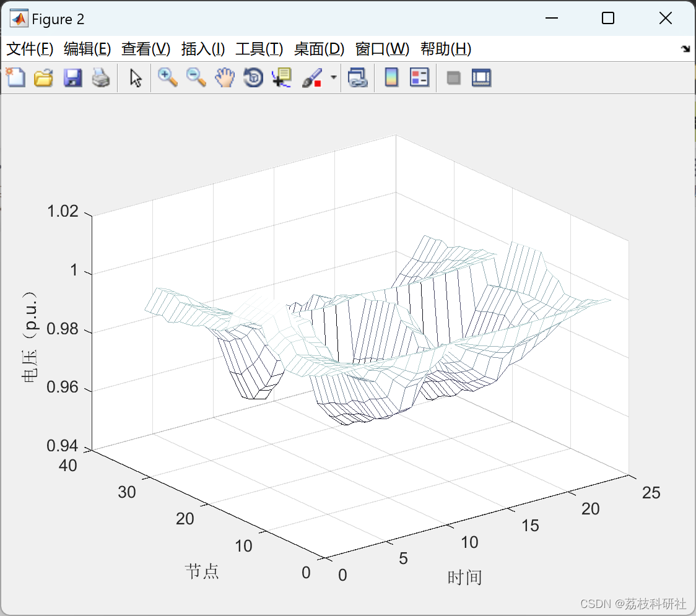Image resolution: width=696 pixels, height=616 pixels.
Task: Enable the Rotate 3D tool
Action: [x=253, y=77]
